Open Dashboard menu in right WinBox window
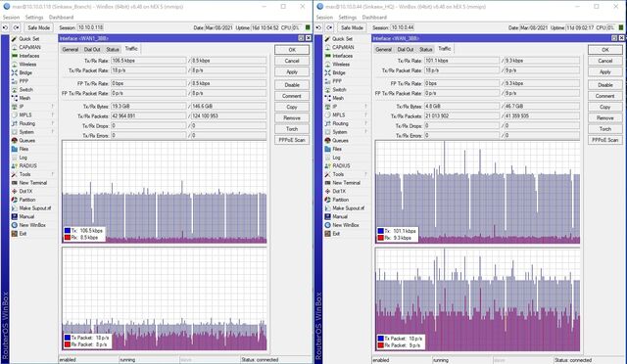 [374, 18]
